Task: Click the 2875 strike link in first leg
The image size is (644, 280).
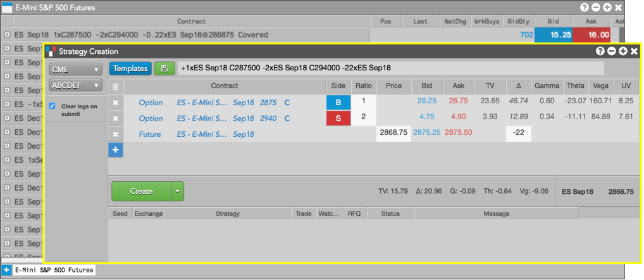Action: (268, 103)
